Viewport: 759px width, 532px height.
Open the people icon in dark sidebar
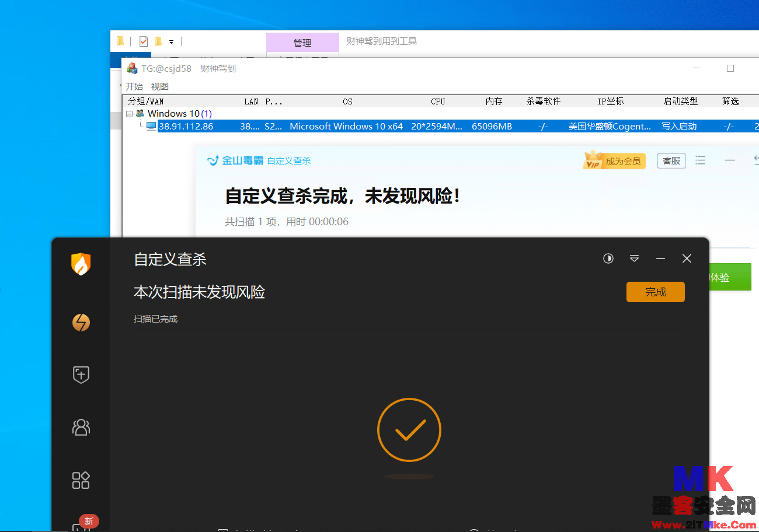(81, 427)
